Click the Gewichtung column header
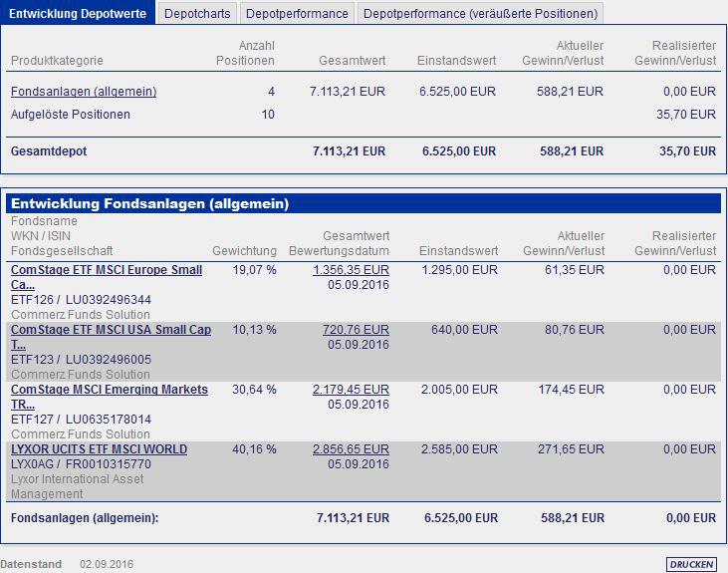 [244, 250]
